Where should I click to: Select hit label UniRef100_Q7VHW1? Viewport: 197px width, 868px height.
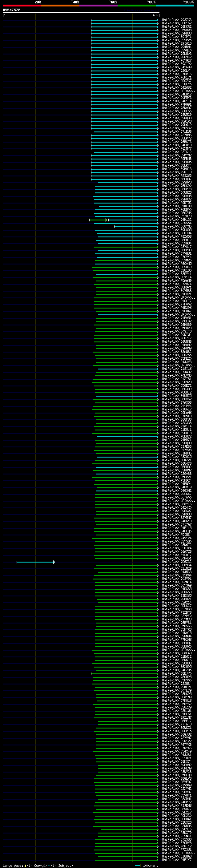coord(177,253)
